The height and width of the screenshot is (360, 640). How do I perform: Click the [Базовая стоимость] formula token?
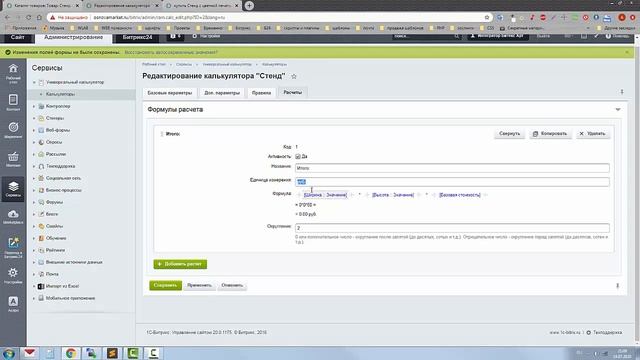pyautogui.click(x=460, y=195)
